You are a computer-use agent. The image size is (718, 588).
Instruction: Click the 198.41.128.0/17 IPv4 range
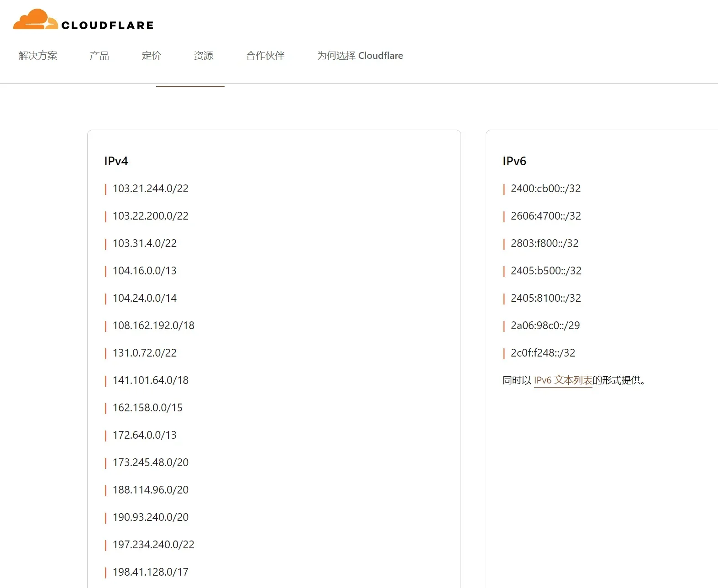150,572
